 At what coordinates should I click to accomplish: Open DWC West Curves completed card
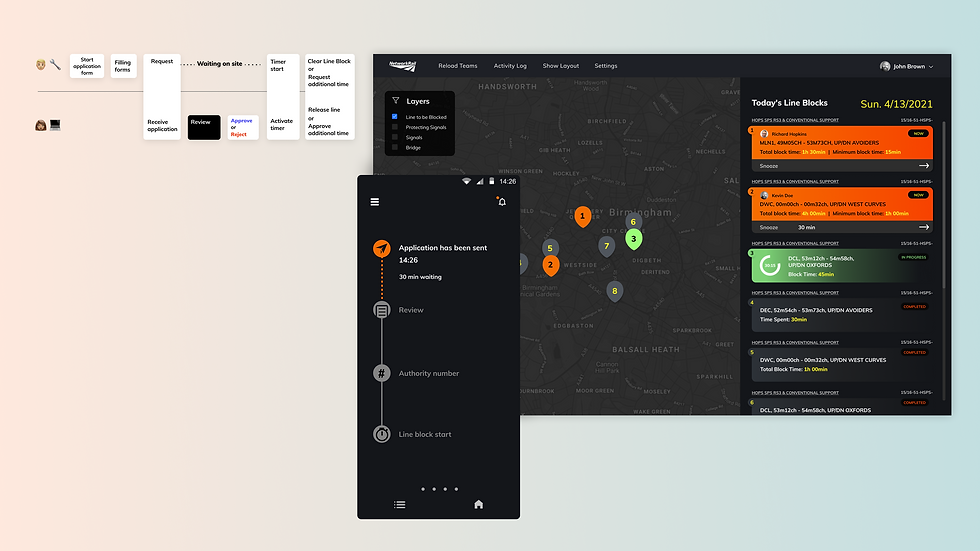point(842,364)
